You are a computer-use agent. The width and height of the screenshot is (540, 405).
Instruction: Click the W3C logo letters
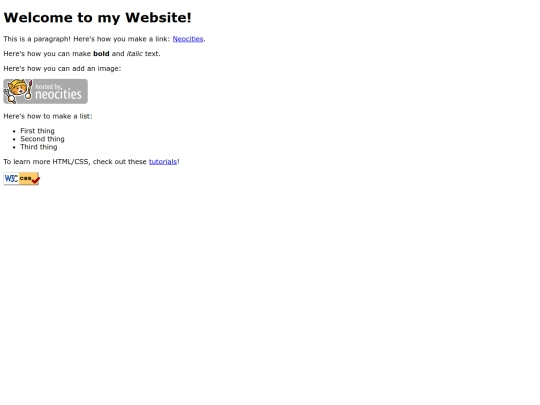[x=11, y=178]
